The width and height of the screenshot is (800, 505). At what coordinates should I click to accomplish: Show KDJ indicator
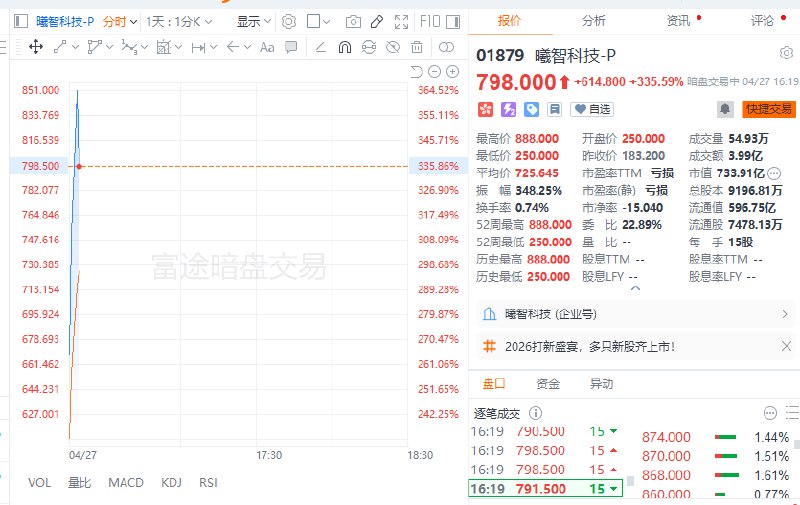[x=171, y=483]
